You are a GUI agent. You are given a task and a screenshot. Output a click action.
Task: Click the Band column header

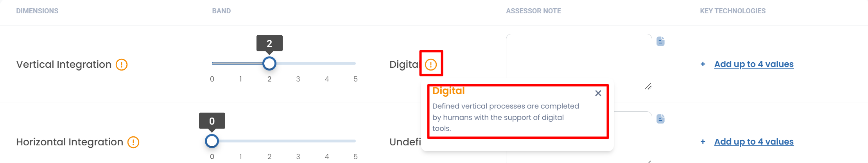(x=221, y=11)
